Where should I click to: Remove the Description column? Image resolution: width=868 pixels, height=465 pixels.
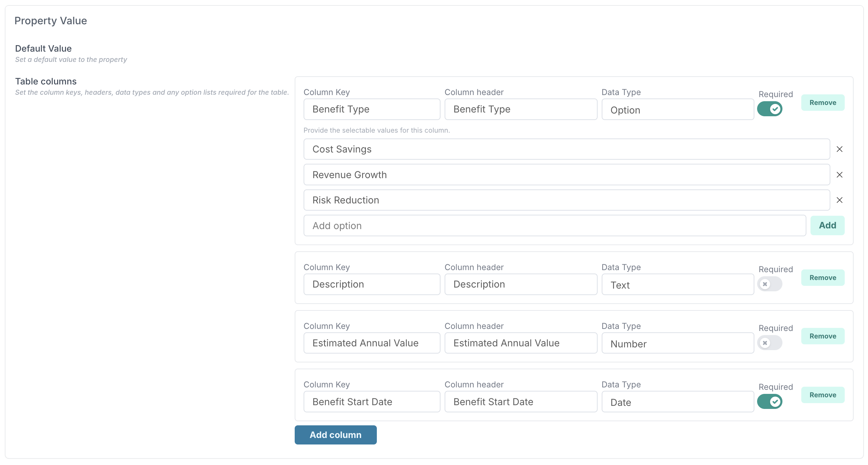(822, 278)
